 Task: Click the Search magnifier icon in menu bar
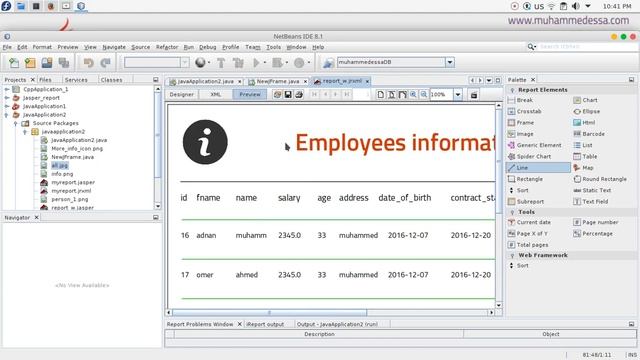531,47
